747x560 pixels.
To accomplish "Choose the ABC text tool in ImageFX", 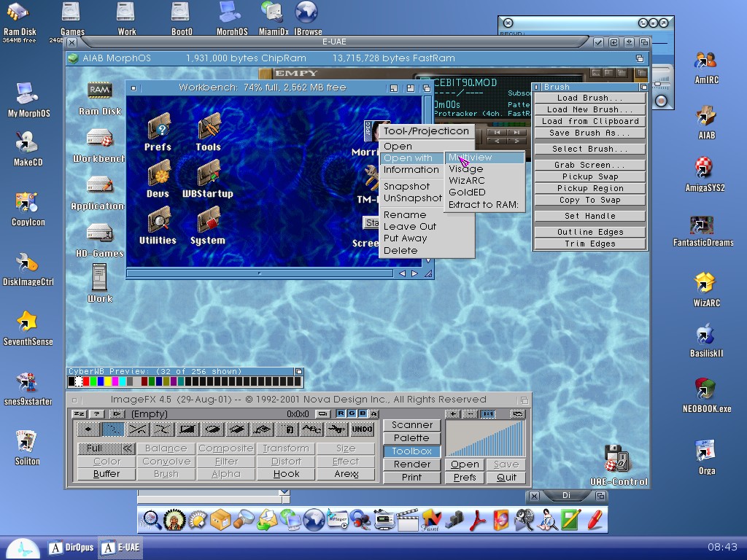I will pyautogui.click(x=312, y=429).
